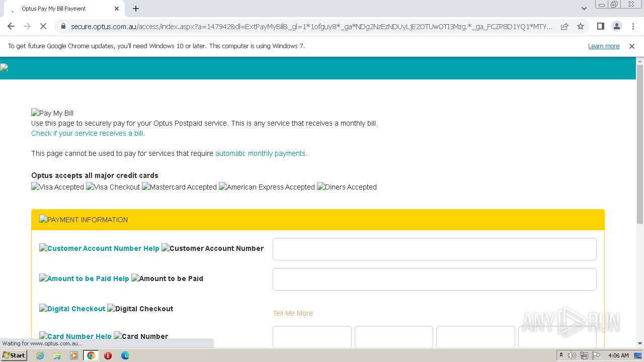This screenshot has width=644, height=362.
Task: Click the fourth card number box
Action: pos(557,337)
